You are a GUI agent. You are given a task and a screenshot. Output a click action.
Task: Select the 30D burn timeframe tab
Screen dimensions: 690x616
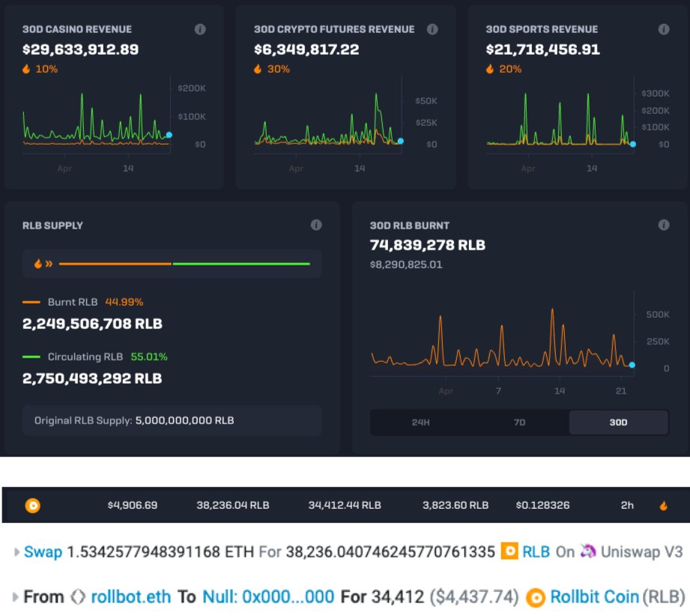pos(618,422)
